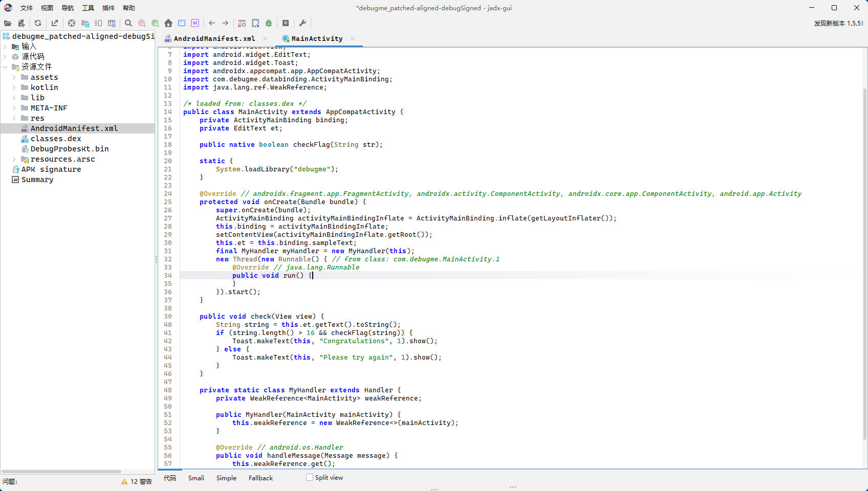
Task: Close the MainActivity tab
Action: point(353,38)
